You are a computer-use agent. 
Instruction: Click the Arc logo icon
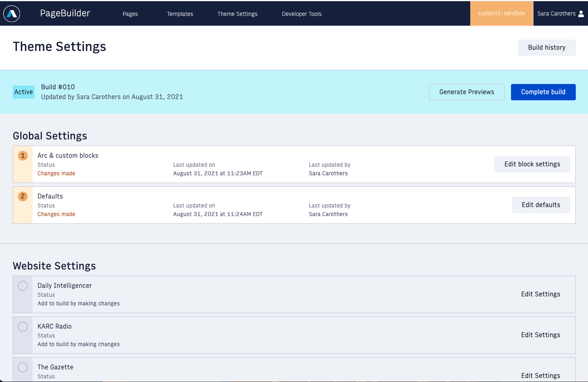click(12, 14)
